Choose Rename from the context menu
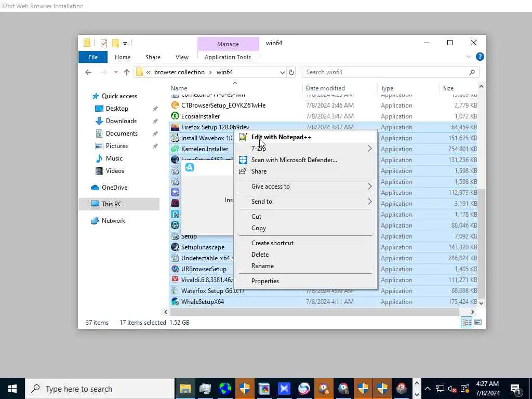This screenshot has height=399, width=532. tap(262, 266)
